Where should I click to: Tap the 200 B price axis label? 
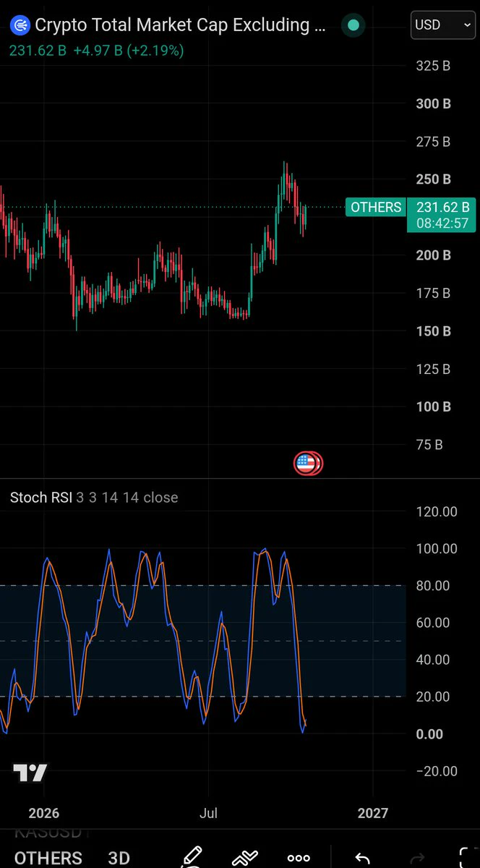tap(433, 255)
